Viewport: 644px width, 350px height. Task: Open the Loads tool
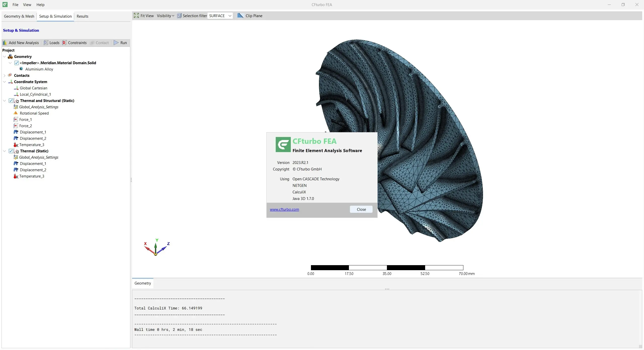coord(52,43)
